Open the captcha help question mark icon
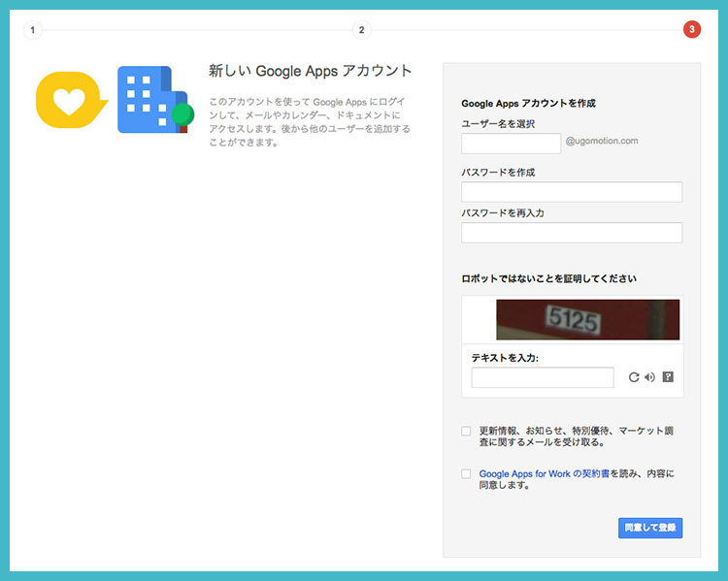 coord(668,376)
